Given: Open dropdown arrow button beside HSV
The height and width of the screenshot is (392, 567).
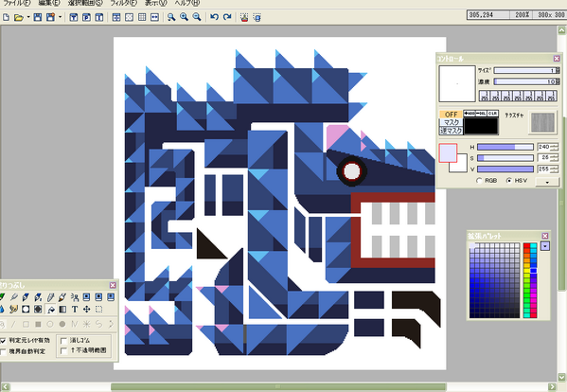Looking at the screenshot, I should 547,182.
